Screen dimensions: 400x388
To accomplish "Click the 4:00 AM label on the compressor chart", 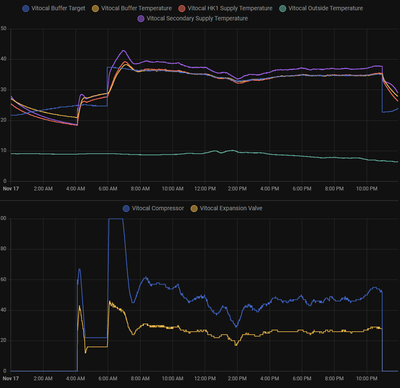I will pyautogui.click(x=75, y=378).
